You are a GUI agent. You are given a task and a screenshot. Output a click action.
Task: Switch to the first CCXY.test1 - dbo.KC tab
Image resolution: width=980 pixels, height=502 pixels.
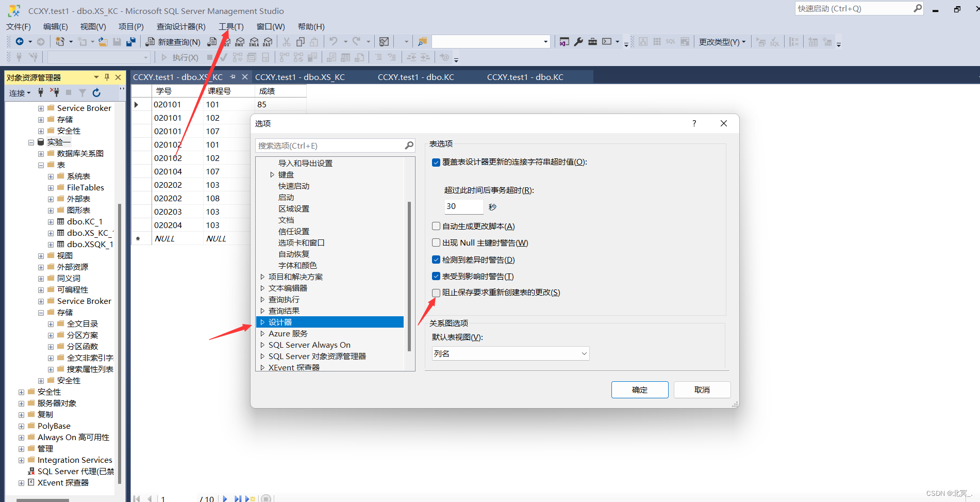point(416,77)
